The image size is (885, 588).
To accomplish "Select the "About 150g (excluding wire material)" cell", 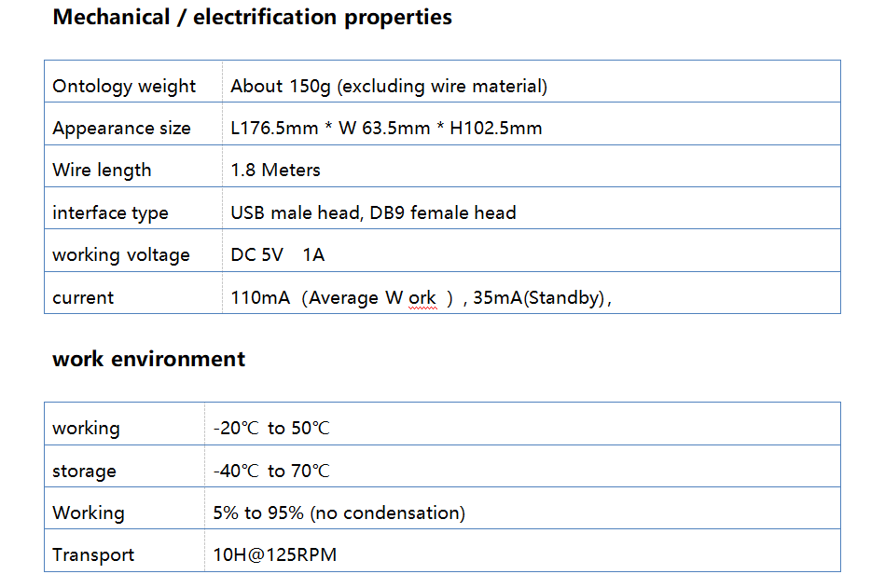I will 389,87.
